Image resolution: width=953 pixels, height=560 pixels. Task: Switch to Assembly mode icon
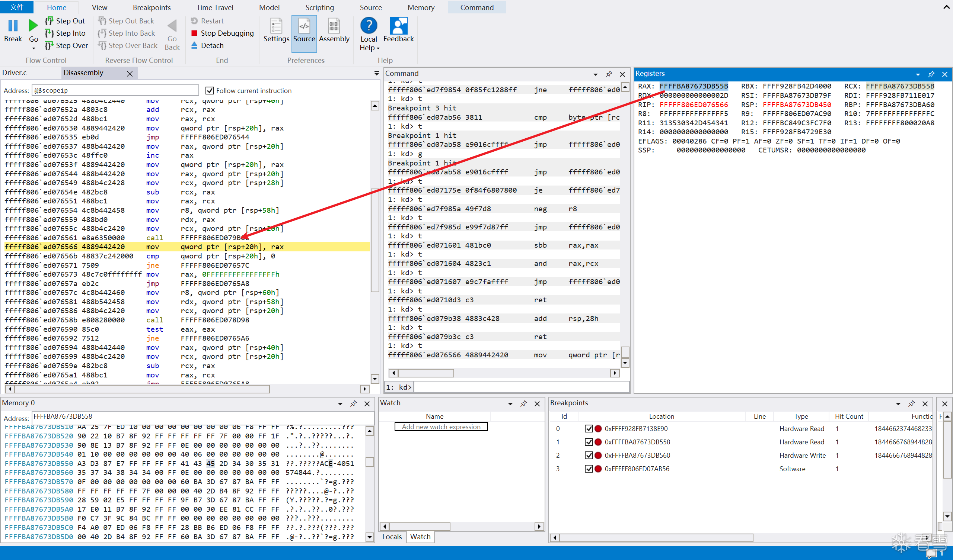tap(334, 26)
